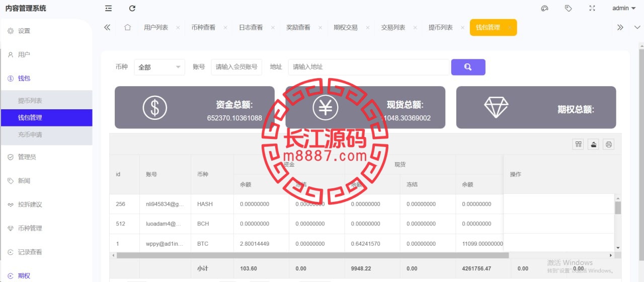Go to the home tab icon
This screenshot has width=644, height=282.
point(127,27)
